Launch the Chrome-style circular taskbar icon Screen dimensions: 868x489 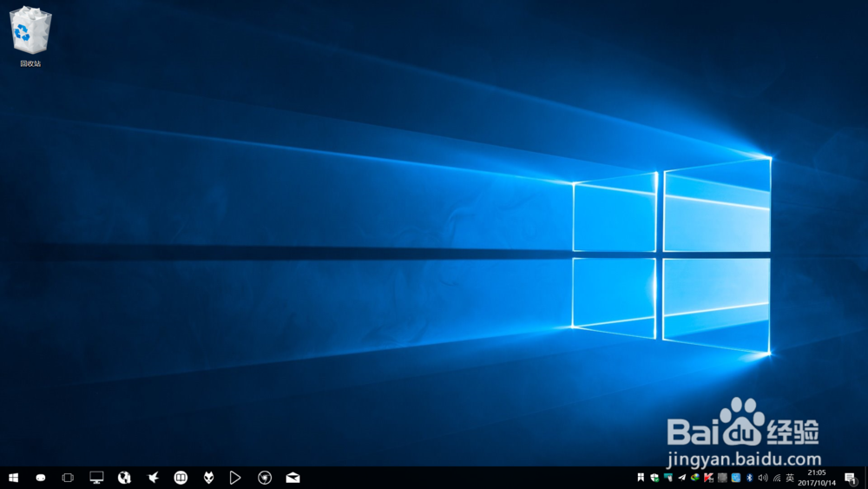click(265, 478)
